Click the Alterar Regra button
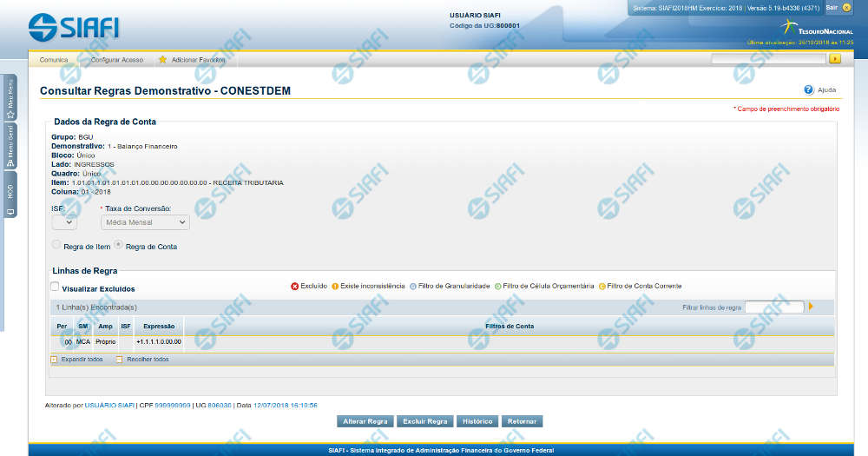 [x=365, y=421]
